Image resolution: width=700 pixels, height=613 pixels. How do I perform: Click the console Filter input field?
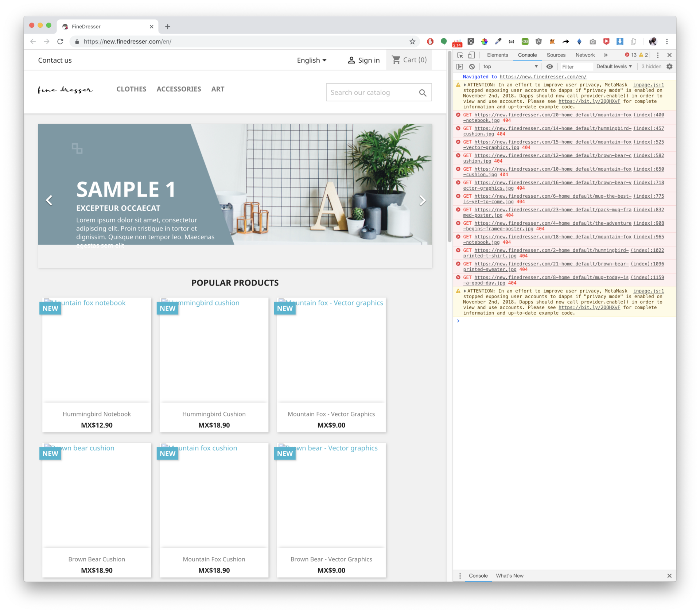click(x=576, y=66)
